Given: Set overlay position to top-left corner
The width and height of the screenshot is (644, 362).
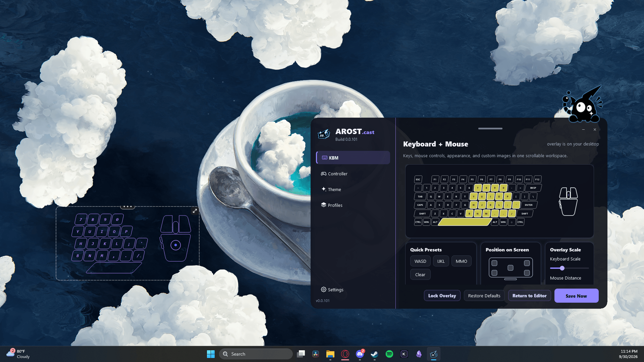Looking at the screenshot, I should pos(494,263).
